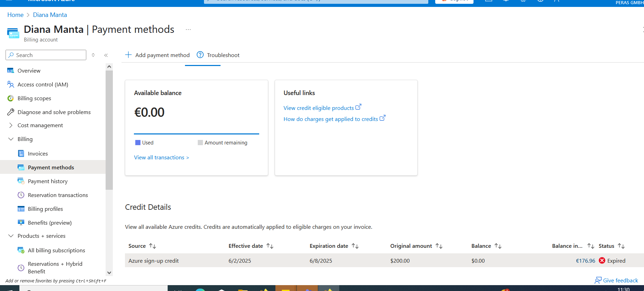Open the ellipsis more options beside page title
The width and height of the screenshot is (644, 291).
pos(188,30)
